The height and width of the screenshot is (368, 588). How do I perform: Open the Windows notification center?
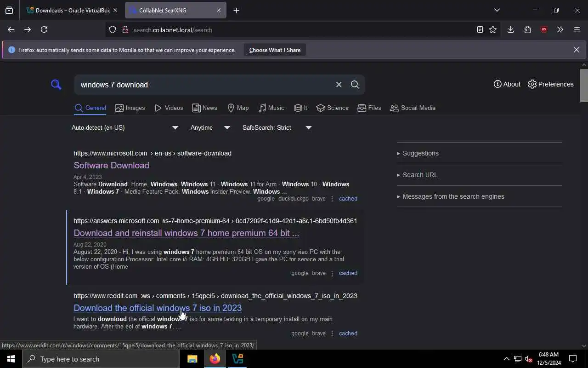pyautogui.click(x=573, y=359)
